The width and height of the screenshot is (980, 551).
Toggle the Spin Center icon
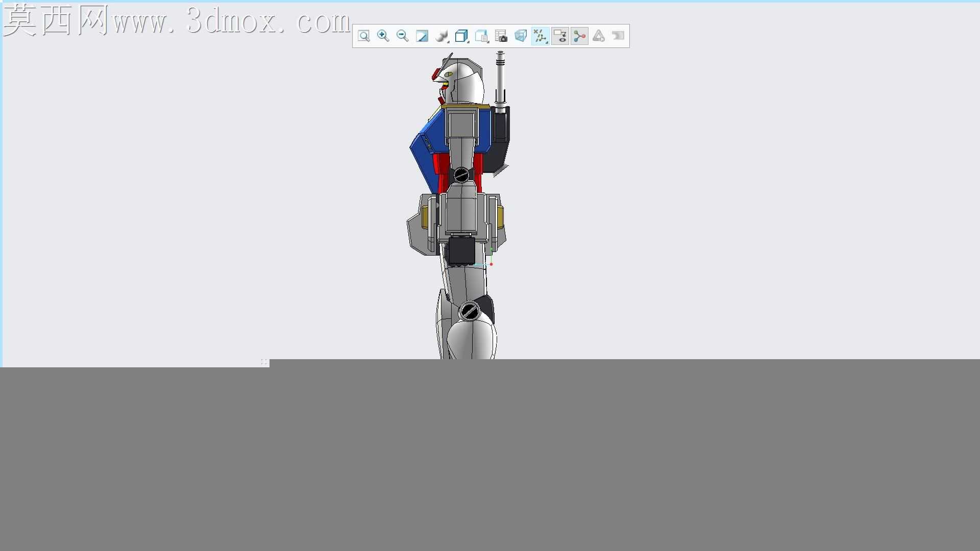point(579,36)
